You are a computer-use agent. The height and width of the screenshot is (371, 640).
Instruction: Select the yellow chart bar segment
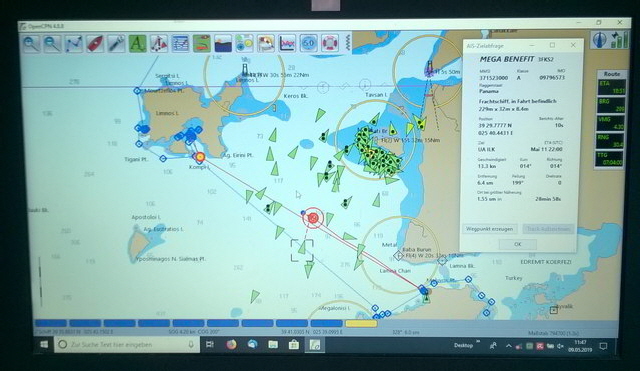tap(361, 323)
